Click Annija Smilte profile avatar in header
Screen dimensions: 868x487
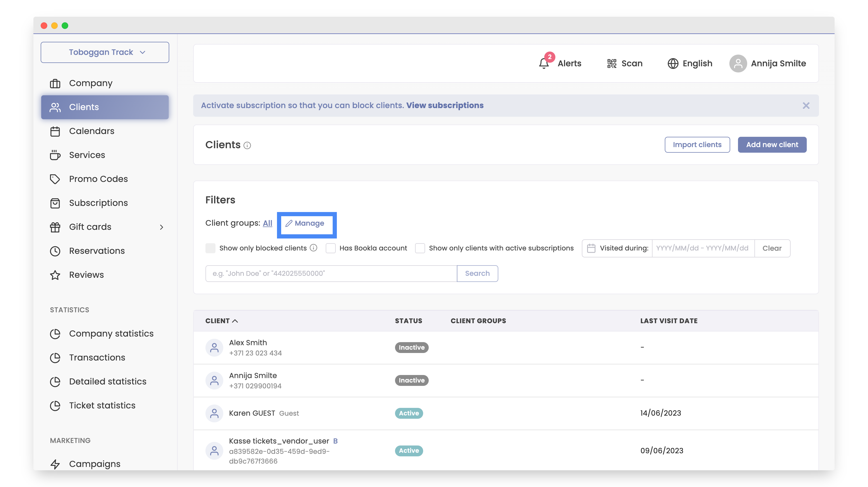(x=738, y=64)
